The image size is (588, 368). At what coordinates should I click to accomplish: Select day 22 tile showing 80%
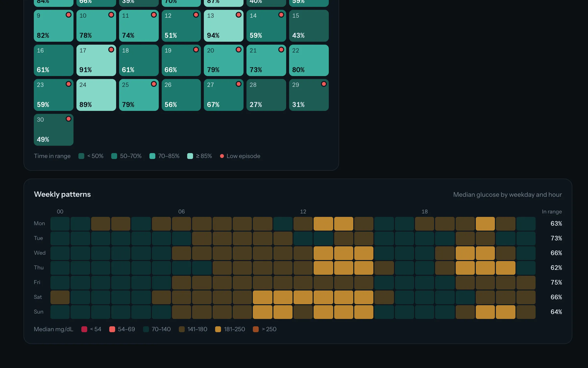[x=309, y=60]
